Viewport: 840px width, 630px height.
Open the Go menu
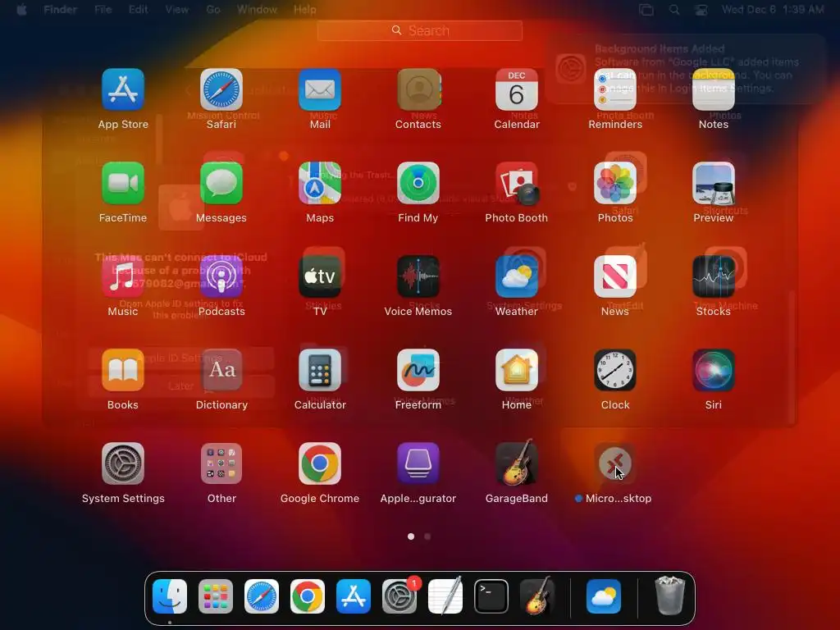pyautogui.click(x=213, y=10)
